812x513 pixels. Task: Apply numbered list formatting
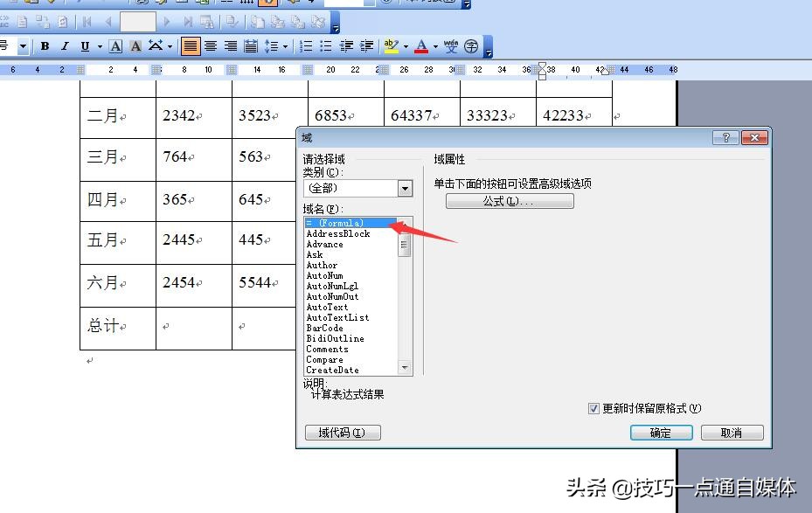click(x=306, y=46)
